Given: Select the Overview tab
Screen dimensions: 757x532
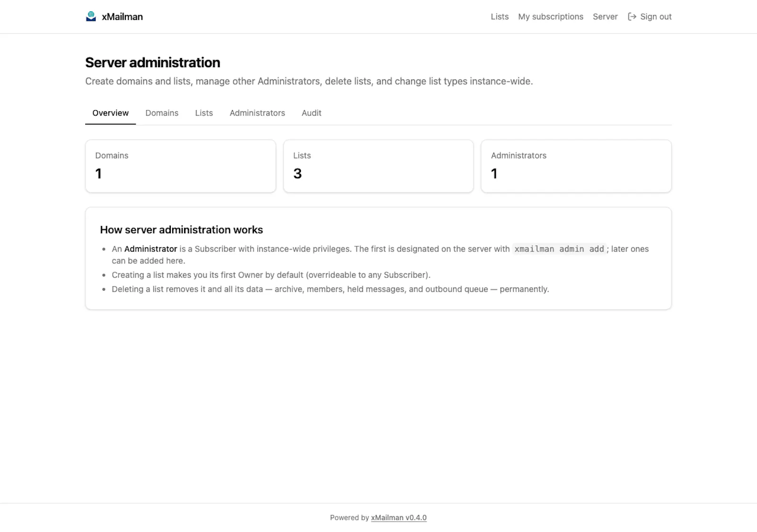Looking at the screenshot, I should click(x=110, y=113).
